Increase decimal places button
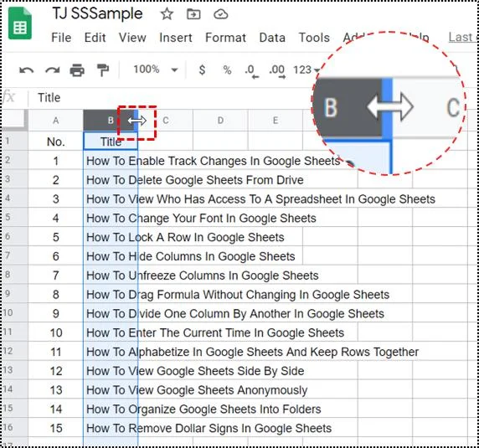This screenshot has height=448, width=479. pyautogui.click(x=277, y=71)
